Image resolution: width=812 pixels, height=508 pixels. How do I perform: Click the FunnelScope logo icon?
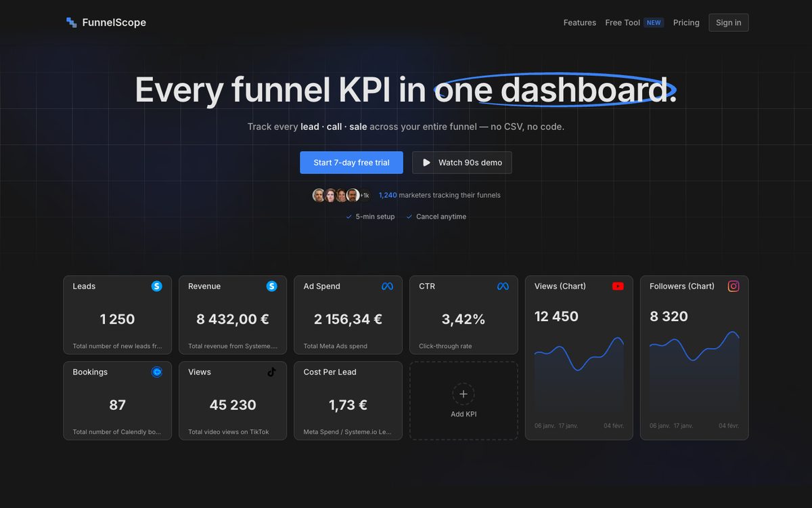[x=71, y=22]
